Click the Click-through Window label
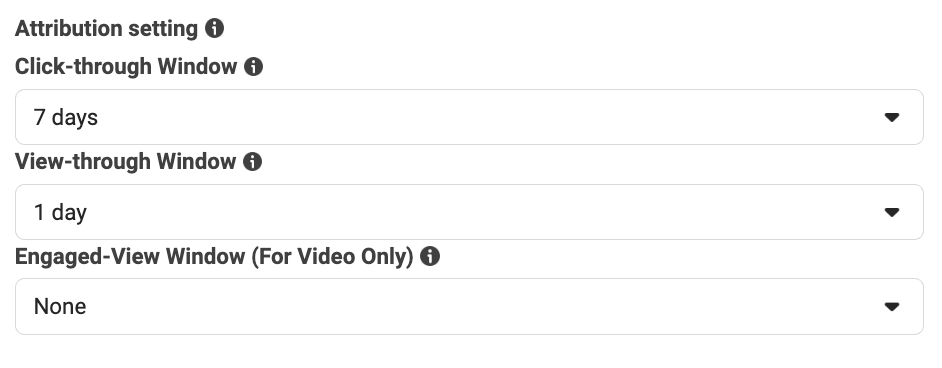Image resolution: width=942 pixels, height=368 pixels. point(126,67)
